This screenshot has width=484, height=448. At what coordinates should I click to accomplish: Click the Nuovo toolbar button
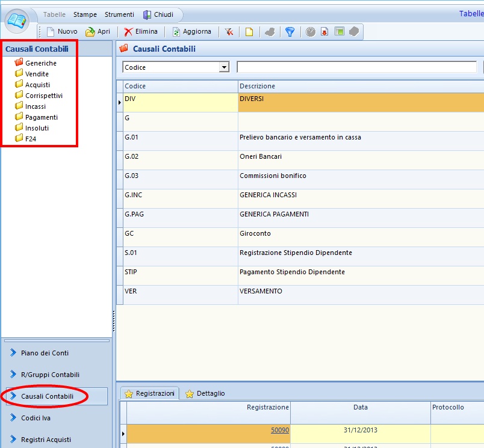(x=61, y=32)
